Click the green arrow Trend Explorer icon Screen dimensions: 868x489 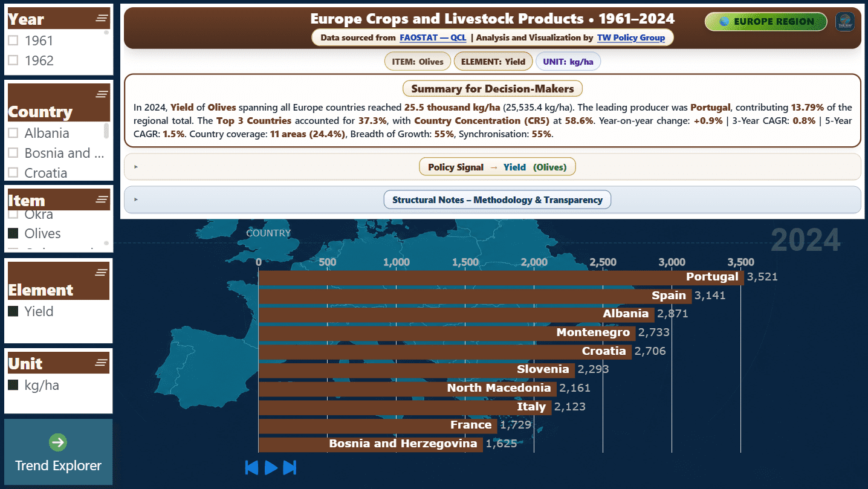pyautogui.click(x=58, y=442)
